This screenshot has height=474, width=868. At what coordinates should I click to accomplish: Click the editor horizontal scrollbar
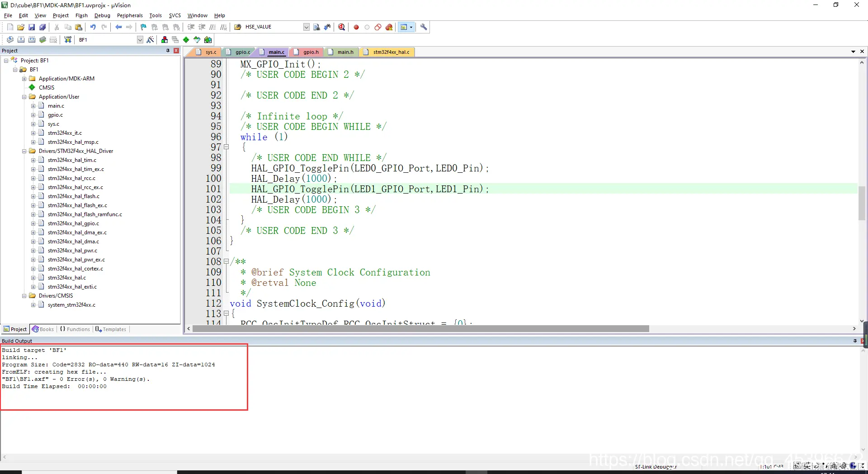(420, 329)
